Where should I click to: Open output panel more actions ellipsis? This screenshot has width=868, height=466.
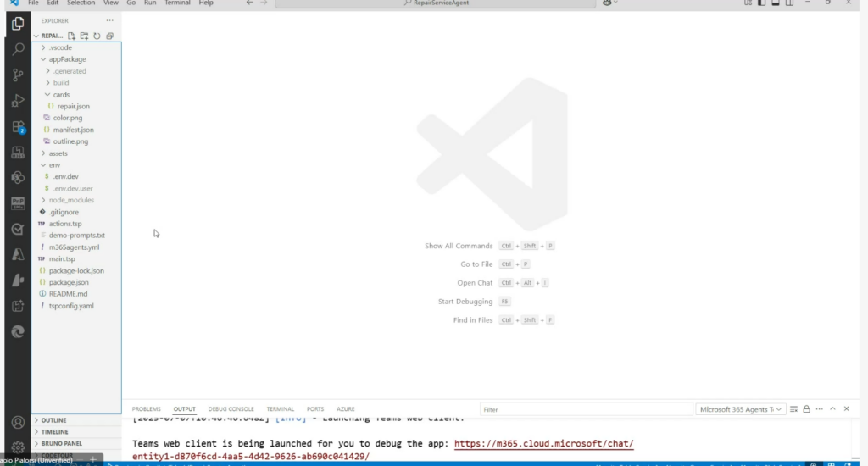click(x=820, y=409)
